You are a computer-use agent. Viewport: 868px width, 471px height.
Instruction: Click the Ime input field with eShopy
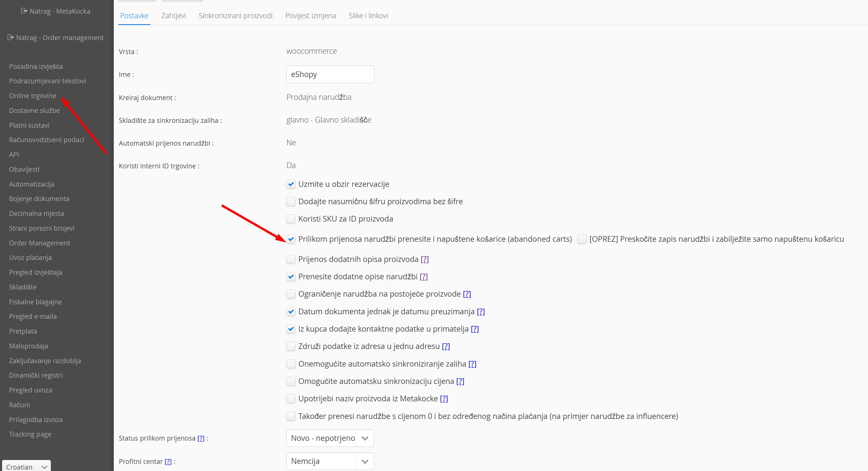click(330, 74)
